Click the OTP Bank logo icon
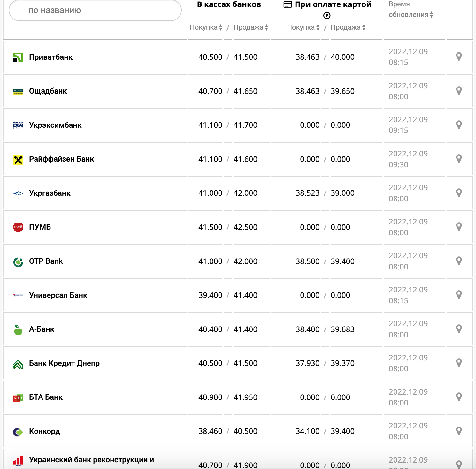Viewport: 476px width, 469px height. coord(18,262)
